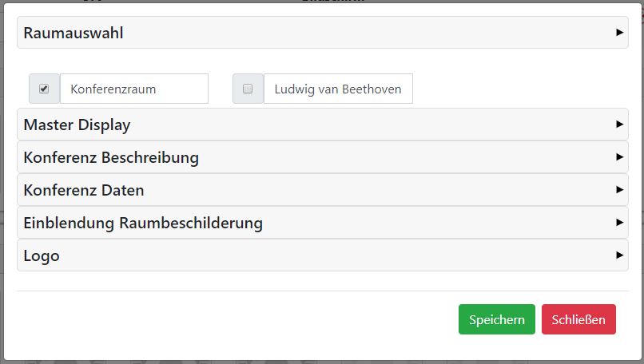Open the Einblendung Raumbeschilderung heading
Screen dimensions: 644x364
(x=143, y=223)
